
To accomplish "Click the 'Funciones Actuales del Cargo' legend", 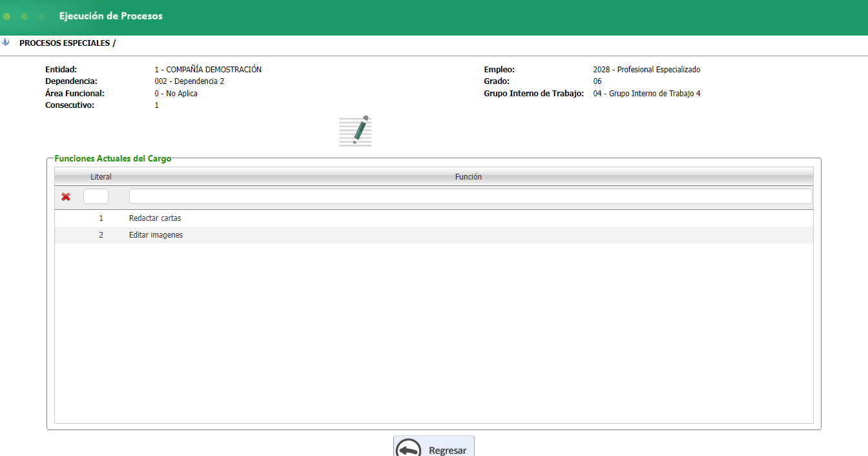I will coord(113,158).
